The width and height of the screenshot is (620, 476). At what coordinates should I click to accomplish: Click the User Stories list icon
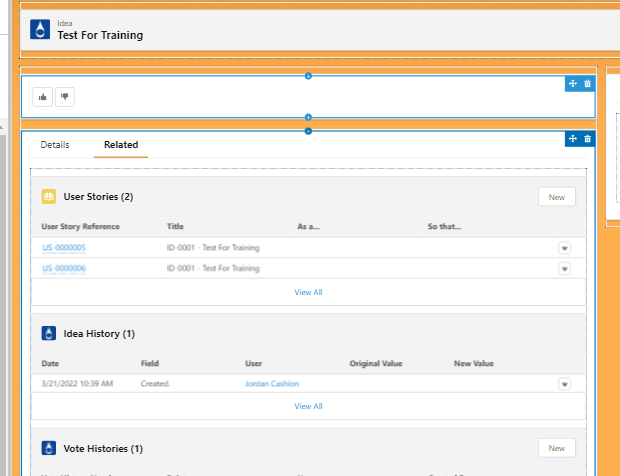coord(49,197)
